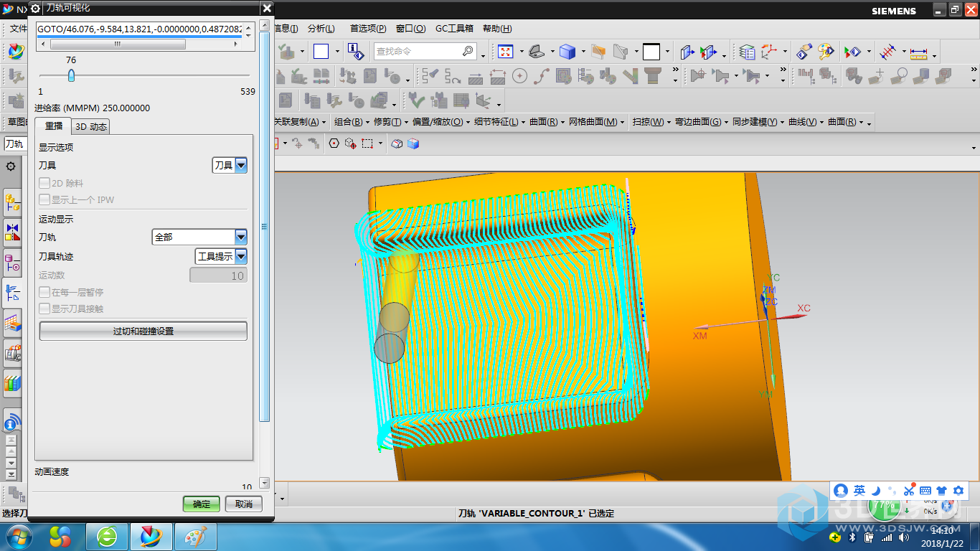Open the 首选项(P) menu
The height and width of the screenshot is (551, 980).
(368, 29)
